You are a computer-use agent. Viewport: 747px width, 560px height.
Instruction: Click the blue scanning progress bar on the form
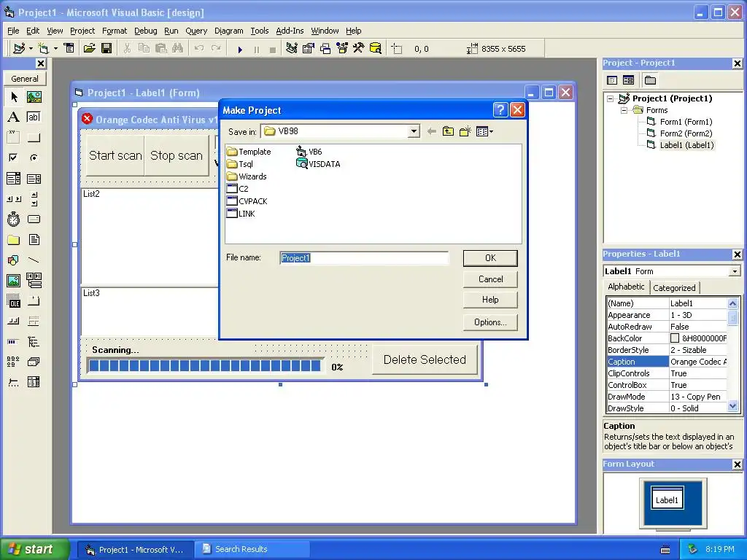205,366
